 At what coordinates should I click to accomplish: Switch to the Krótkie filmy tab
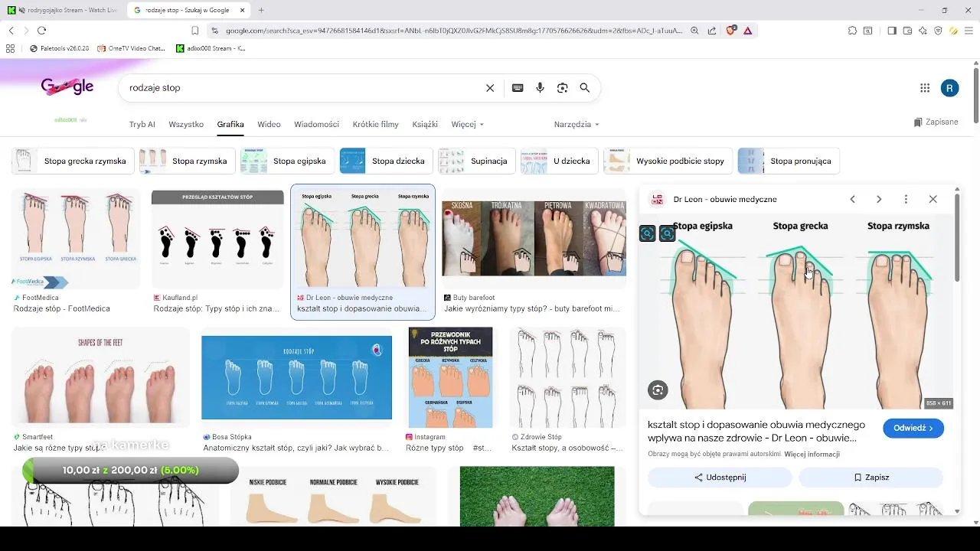click(x=375, y=124)
